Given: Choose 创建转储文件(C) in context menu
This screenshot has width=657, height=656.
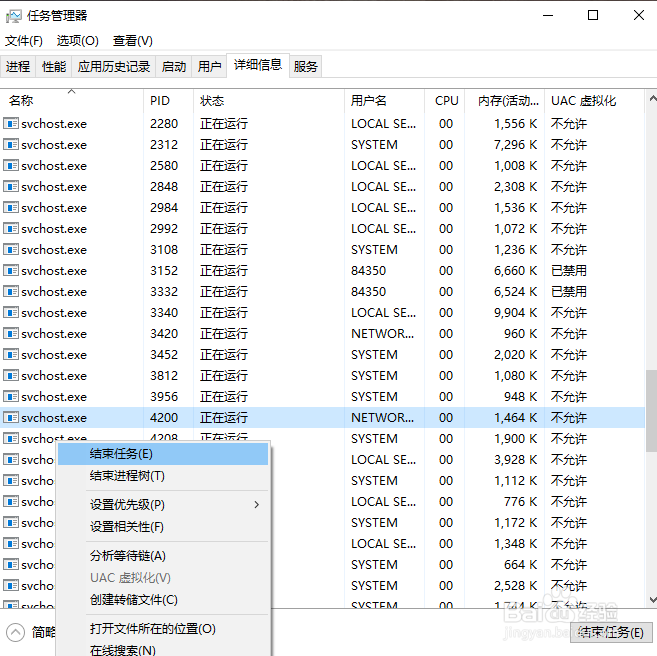Looking at the screenshot, I should tap(163, 600).
